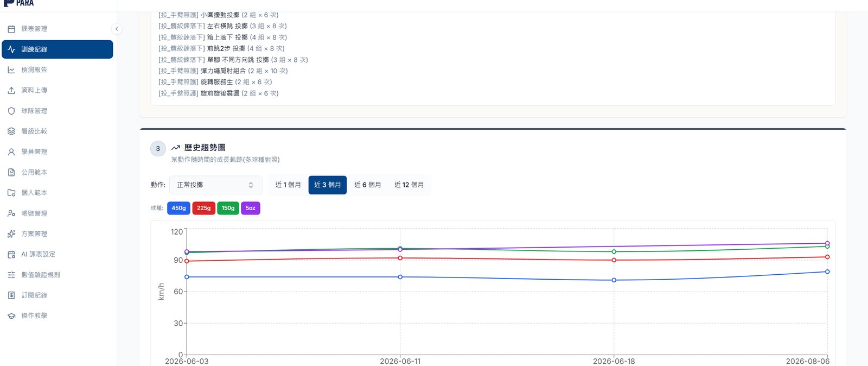Click the 公用範本 document icon
Viewport: 868px width, 366px height.
[11, 172]
